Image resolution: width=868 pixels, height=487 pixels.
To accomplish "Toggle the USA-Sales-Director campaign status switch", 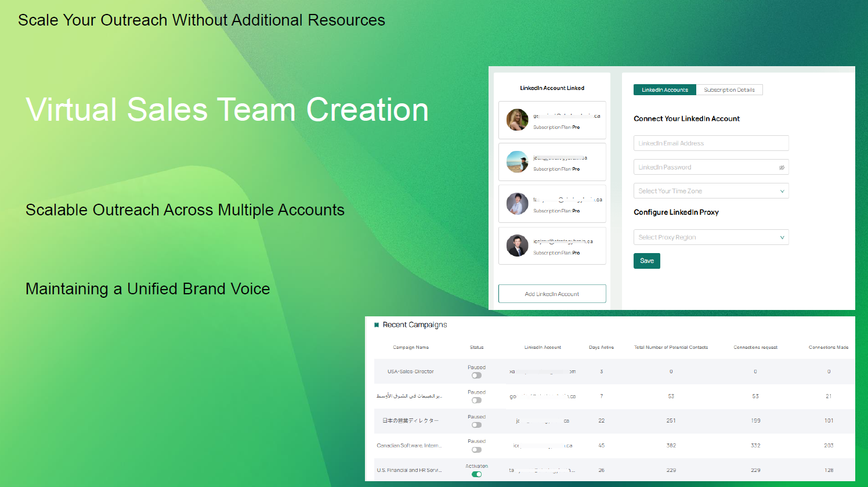I will (x=476, y=376).
